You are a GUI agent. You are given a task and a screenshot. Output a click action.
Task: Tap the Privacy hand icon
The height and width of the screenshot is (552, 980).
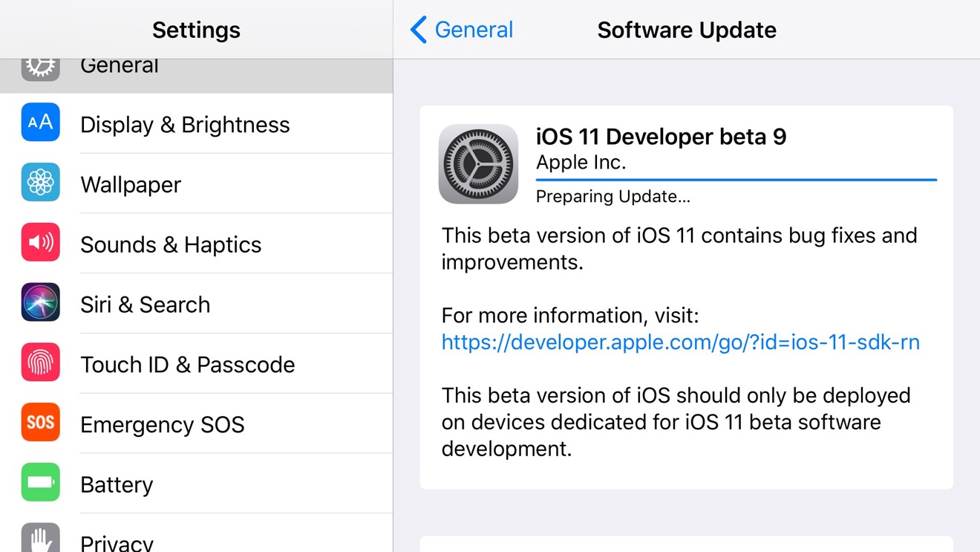(40, 538)
